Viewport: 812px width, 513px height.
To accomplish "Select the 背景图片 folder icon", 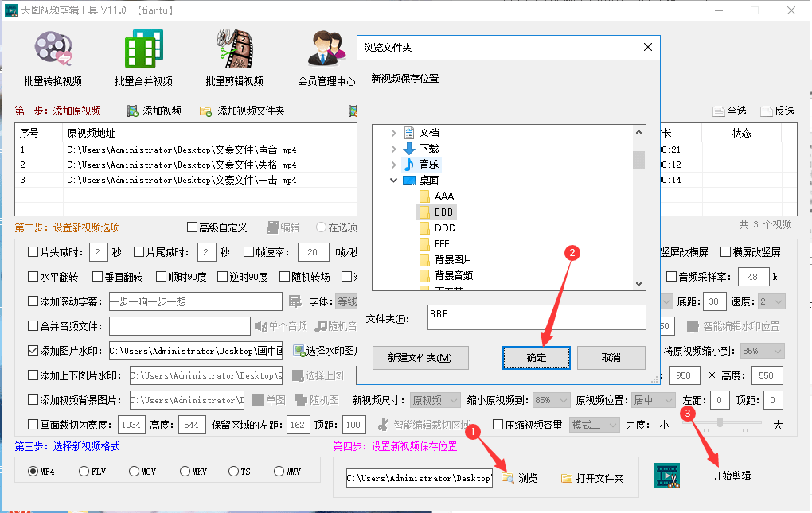I will [424, 259].
